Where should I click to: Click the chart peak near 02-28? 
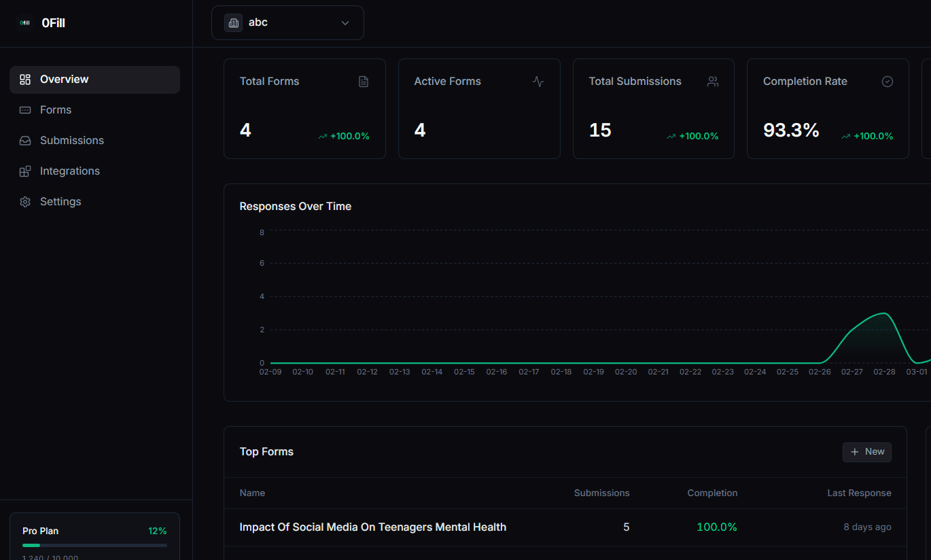coord(883,314)
